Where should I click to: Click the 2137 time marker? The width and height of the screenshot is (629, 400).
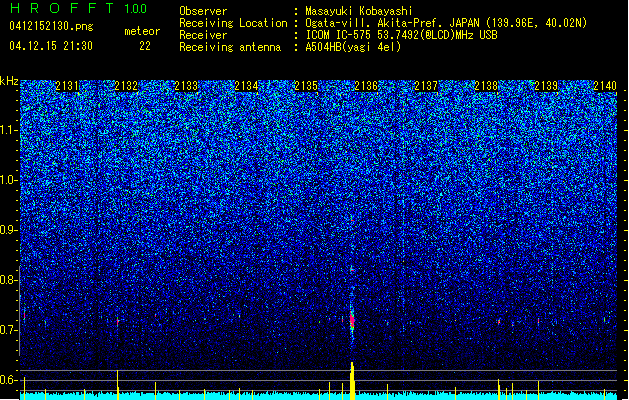(x=426, y=86)
